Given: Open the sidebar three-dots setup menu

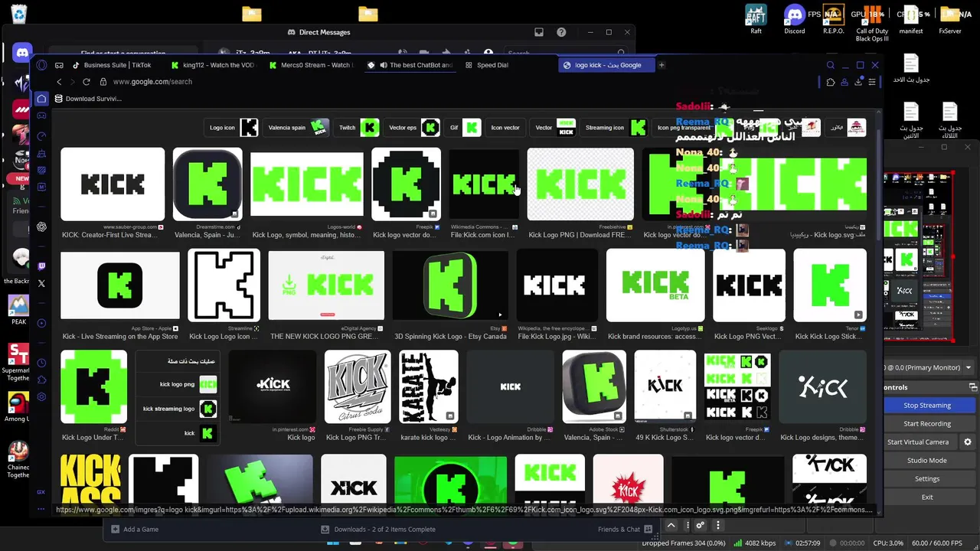Looking at the screenshot, I should click(x=41, y=509).
